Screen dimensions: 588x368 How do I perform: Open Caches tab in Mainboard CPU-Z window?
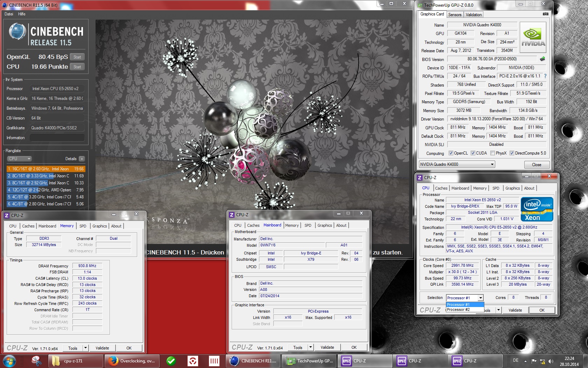pyautogui.click(x=253, y=225)
